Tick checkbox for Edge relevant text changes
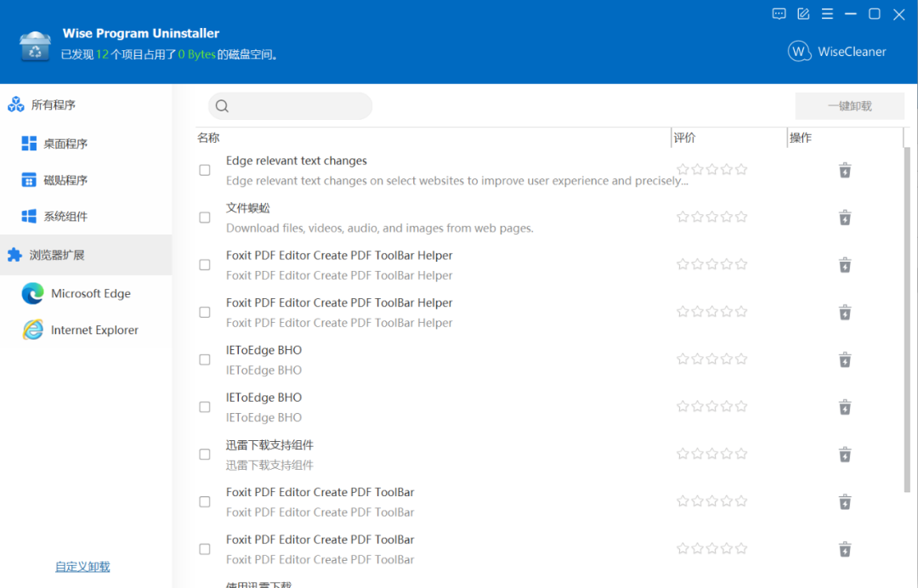Image resolution: width=918 pixels, height=588 pixels. click(204, 170)
